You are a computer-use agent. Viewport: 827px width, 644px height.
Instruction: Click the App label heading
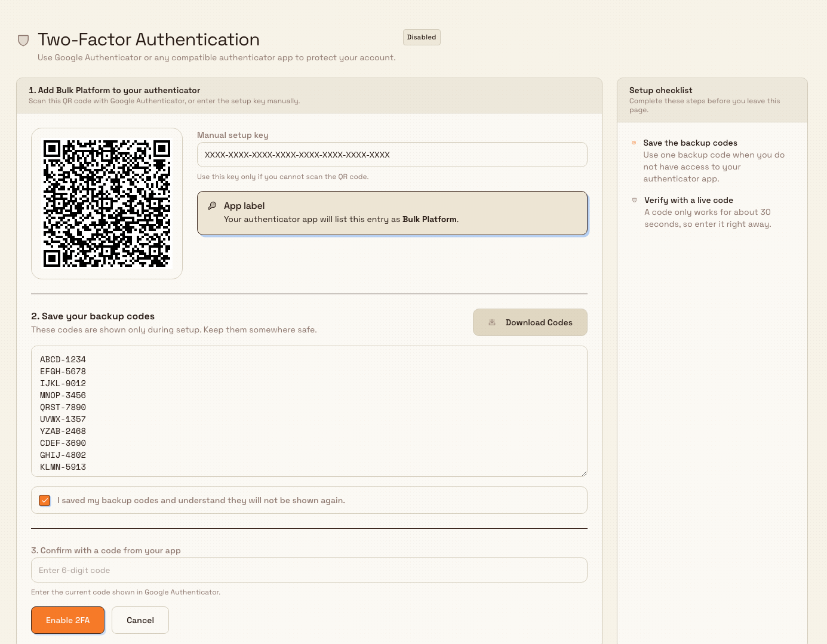click(244, 206)
